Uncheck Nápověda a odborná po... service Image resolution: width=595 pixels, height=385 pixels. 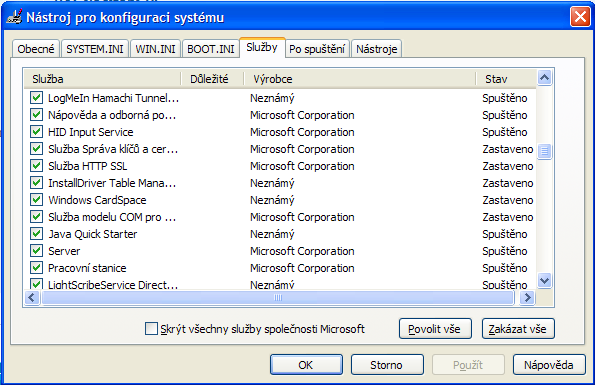pos(36,115)
